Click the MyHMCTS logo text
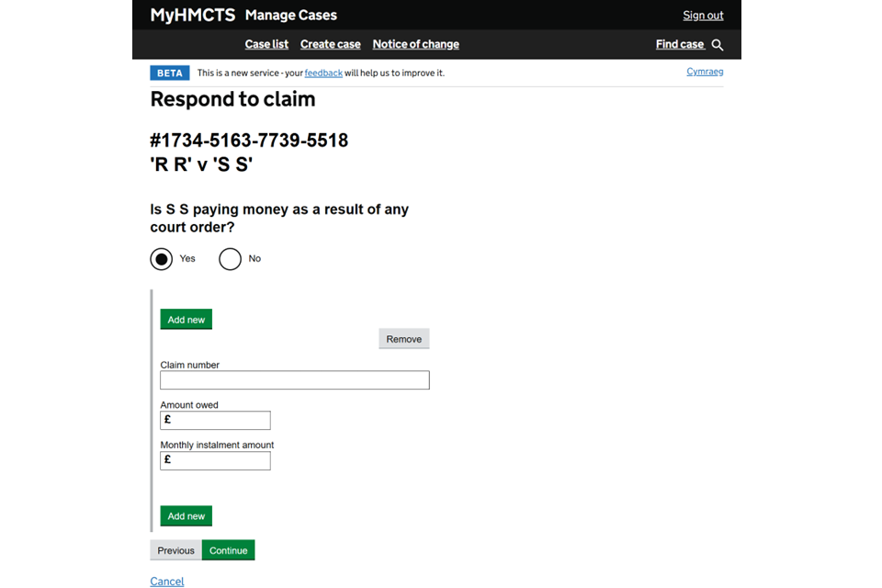This screenshot has height=588, width=882. [x=193, y=16]
